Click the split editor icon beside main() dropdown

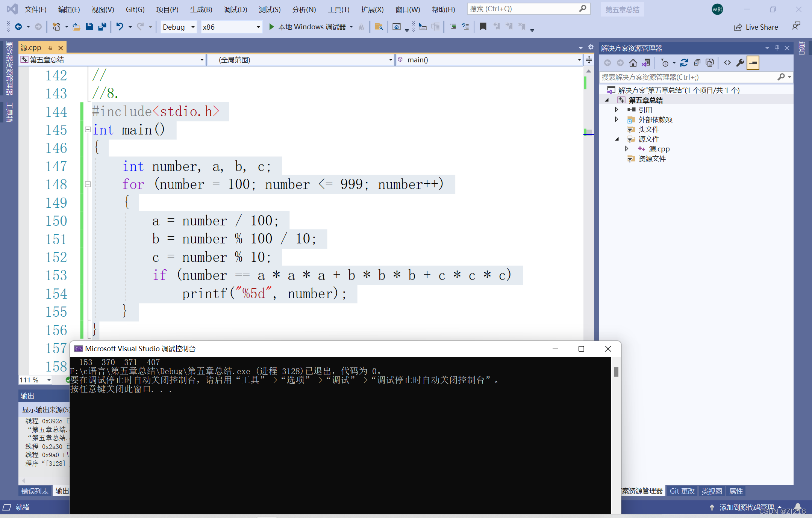tap(589, 60)
